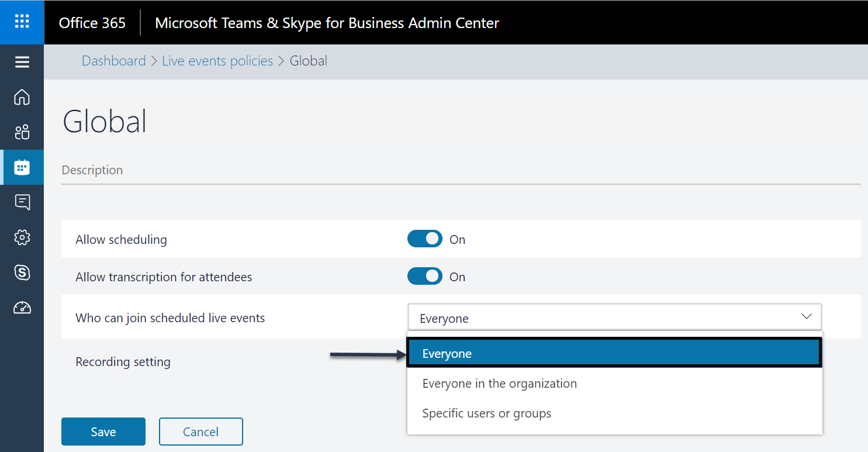This screenshot has height=452, width=868.
Task: Open the Skype legacy portal icon
Action: click(22, 272)
